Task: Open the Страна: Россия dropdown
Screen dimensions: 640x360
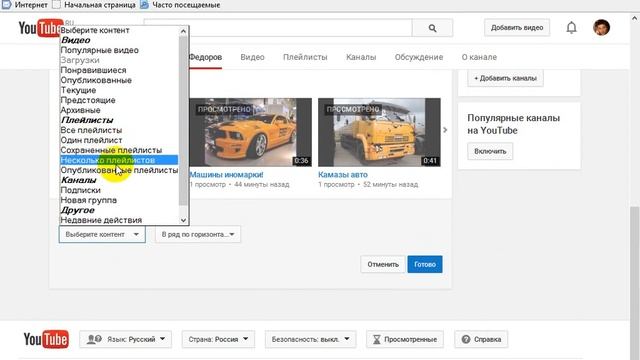Action: tap(218, 339)
